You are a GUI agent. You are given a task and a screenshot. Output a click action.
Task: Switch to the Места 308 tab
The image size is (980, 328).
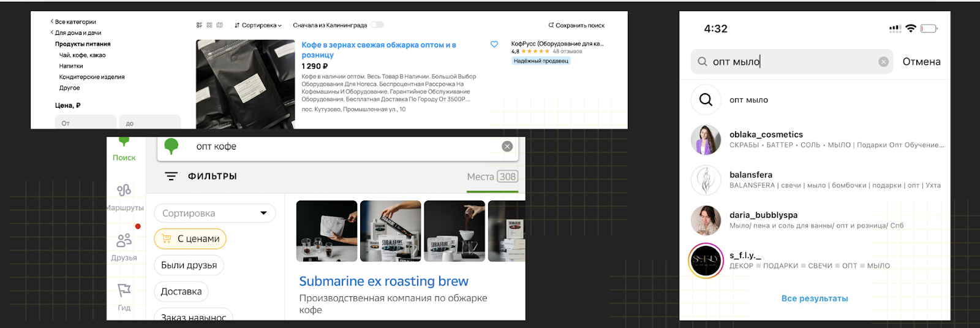(x=492, y=177)
